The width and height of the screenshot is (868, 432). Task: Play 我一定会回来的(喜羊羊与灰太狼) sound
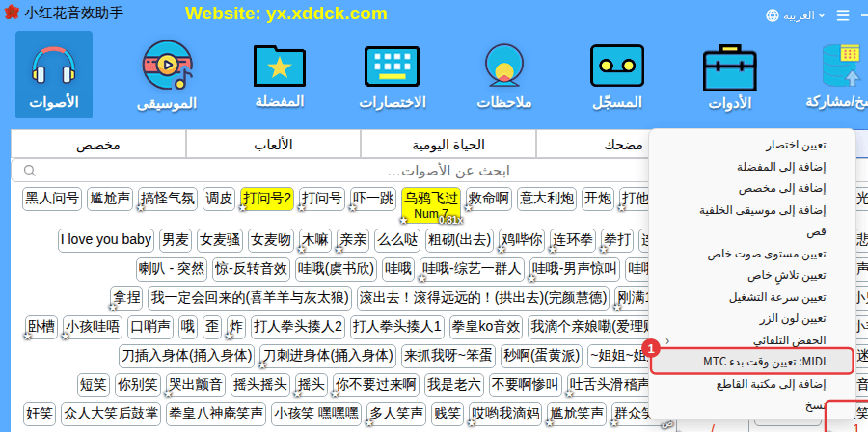249,298
